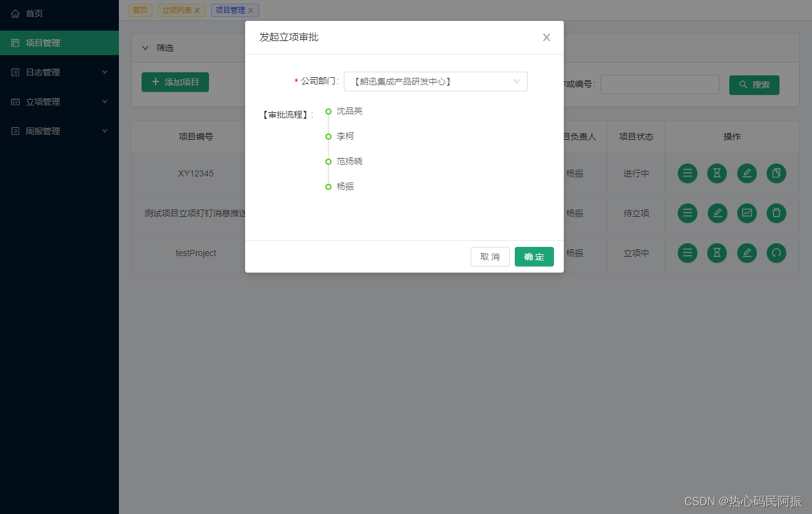Click trash delete icon in 测试项目立项钉钉消息推送 row
The width and height of the screenshot is (812, 514).
pyautogui.click(x=776, y=213)
